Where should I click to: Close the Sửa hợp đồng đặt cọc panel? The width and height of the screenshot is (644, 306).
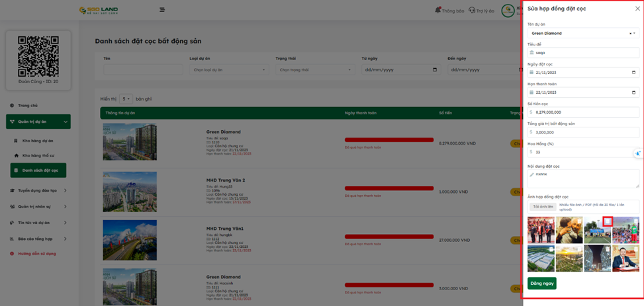637,9
